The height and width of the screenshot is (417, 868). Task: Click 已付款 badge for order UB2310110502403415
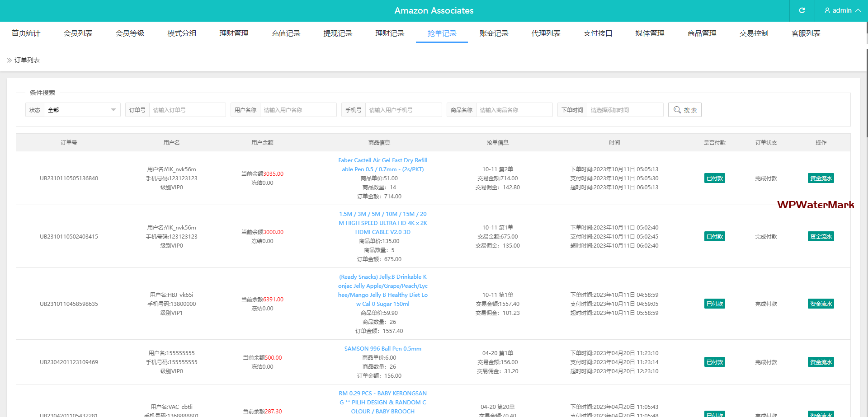(714, 236)
